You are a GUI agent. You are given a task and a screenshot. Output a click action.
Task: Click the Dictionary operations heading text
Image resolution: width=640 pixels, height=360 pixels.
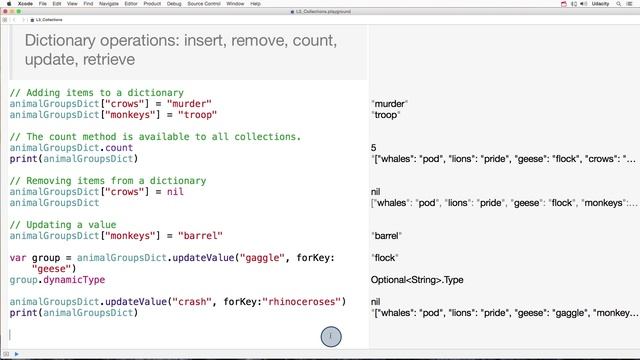181,50
